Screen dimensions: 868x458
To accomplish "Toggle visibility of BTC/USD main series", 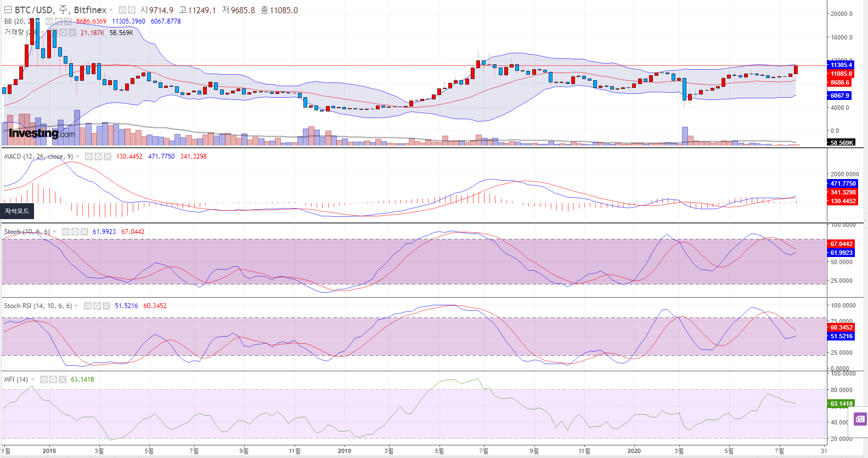I will 122,10.
